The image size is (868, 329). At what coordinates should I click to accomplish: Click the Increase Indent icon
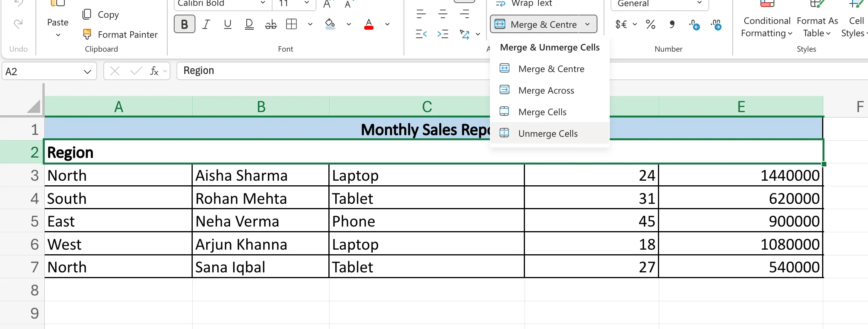click(x=443, y=34)
